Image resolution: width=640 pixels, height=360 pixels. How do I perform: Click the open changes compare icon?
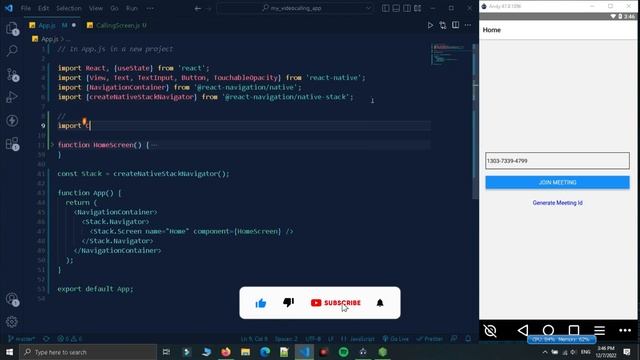[443, 25]
